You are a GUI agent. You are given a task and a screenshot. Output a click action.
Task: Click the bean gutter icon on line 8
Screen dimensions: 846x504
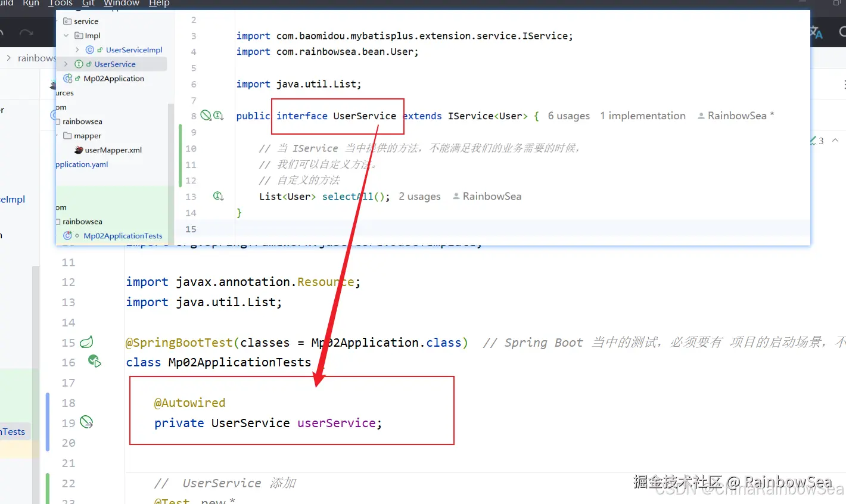pyautogui.click(x=206, y=116)
